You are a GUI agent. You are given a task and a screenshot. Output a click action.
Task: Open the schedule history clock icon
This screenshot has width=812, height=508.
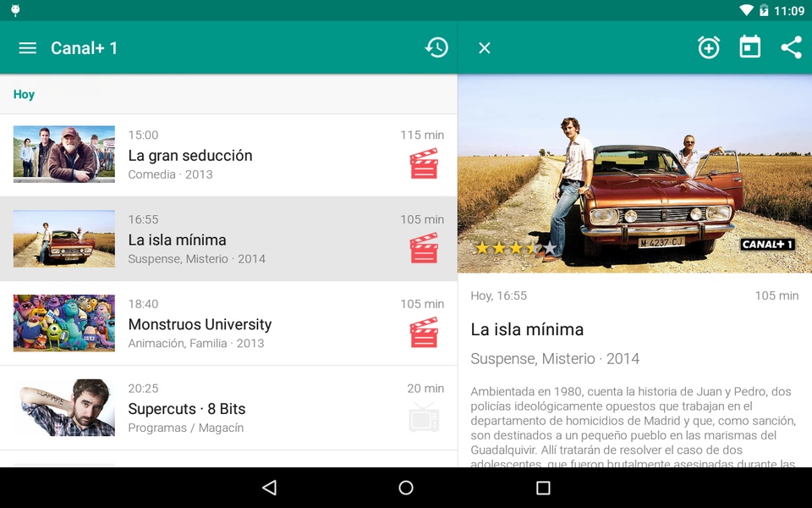pyautogui.click(x=436, y=47)
